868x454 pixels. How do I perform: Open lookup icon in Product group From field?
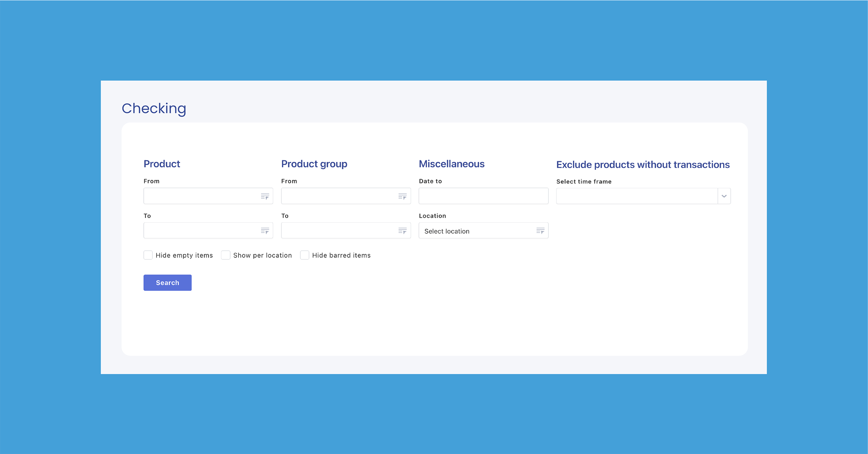click(x=402, y=196)
